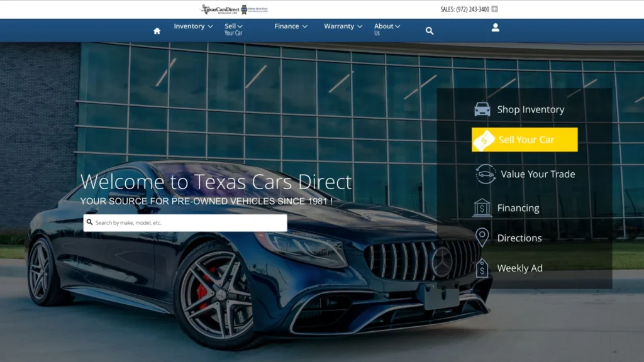Click the Welcome to Texas Cars Direct heading
The width and height of the screenshot is (644, 362).
pyautogui.click(x=216, y=182)
